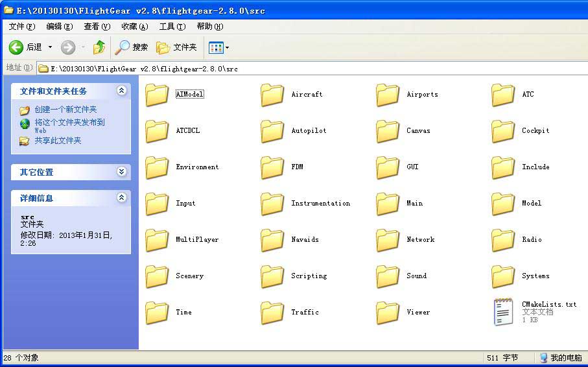The image size is (588, 367).
Task: Click the 共享此文件夹 link
Action: click(x=58, y=141)
